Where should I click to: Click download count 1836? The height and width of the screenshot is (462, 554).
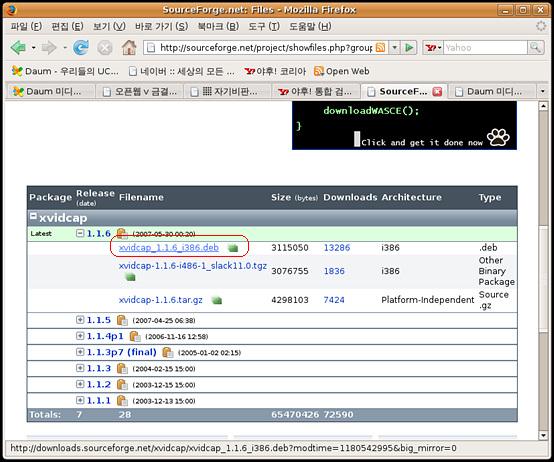tap(334, 271)
